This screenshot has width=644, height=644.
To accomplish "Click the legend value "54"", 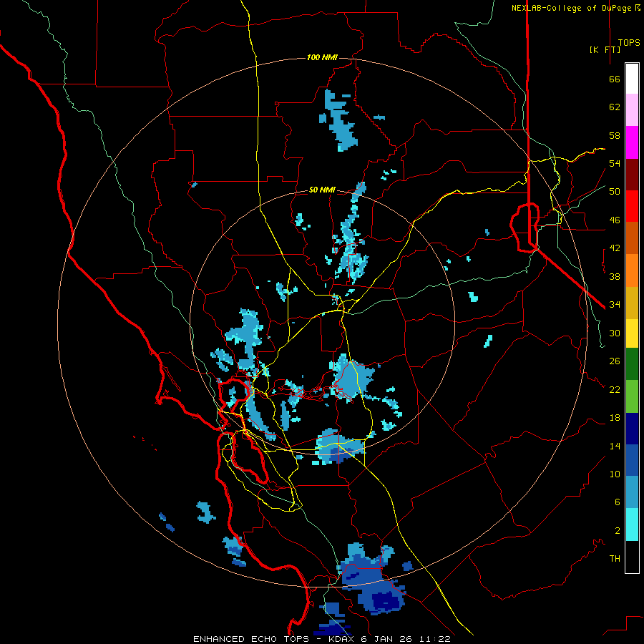I will (615, 163).
